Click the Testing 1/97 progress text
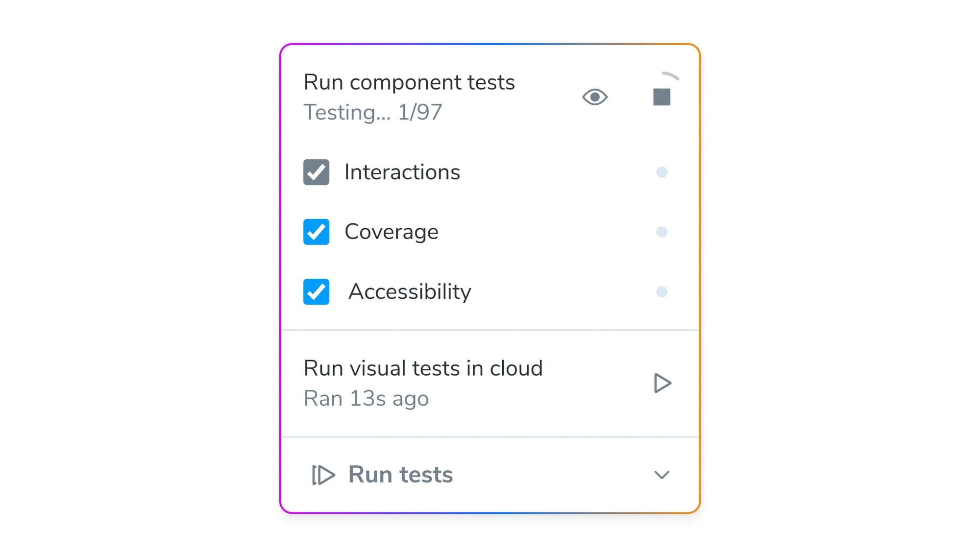The image size is (980, 557). point(372,112)
